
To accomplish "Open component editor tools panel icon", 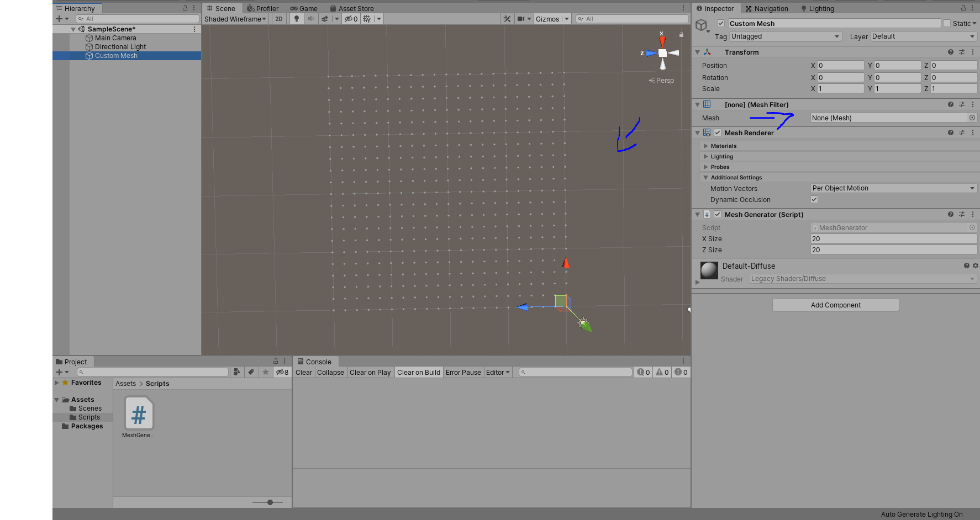I will [507, 19].
